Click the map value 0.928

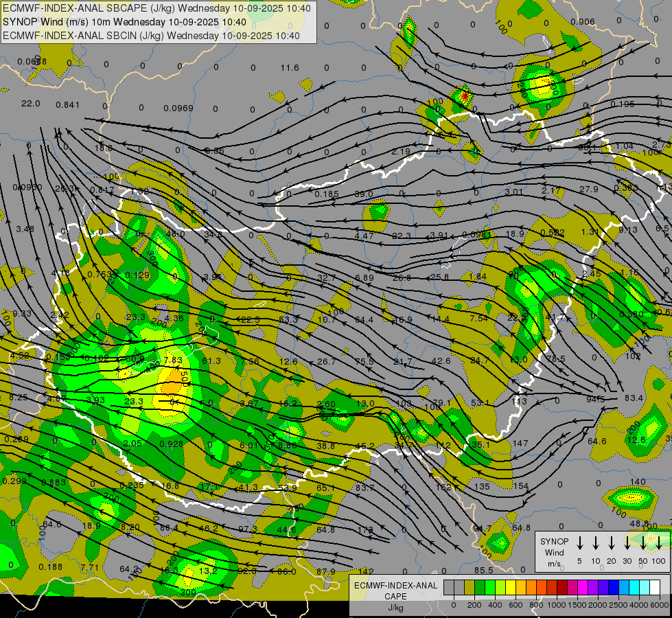[x=172, y=444]
